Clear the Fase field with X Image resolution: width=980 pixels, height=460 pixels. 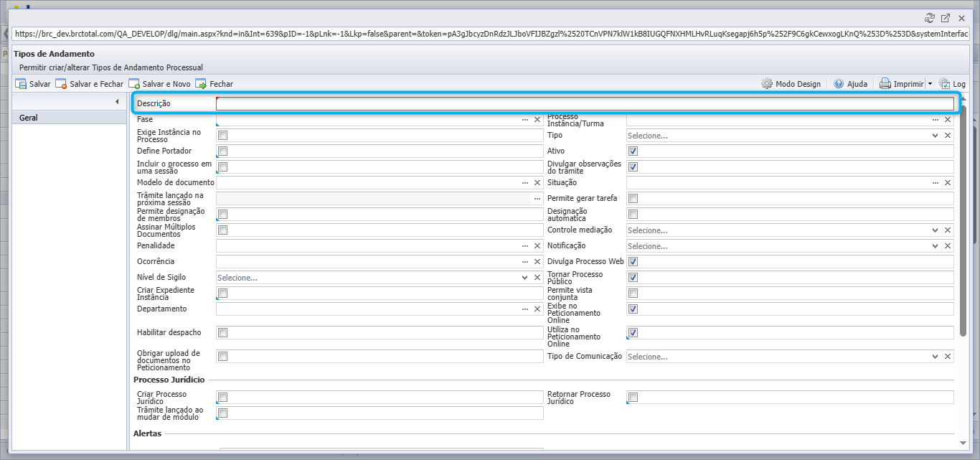537,120
